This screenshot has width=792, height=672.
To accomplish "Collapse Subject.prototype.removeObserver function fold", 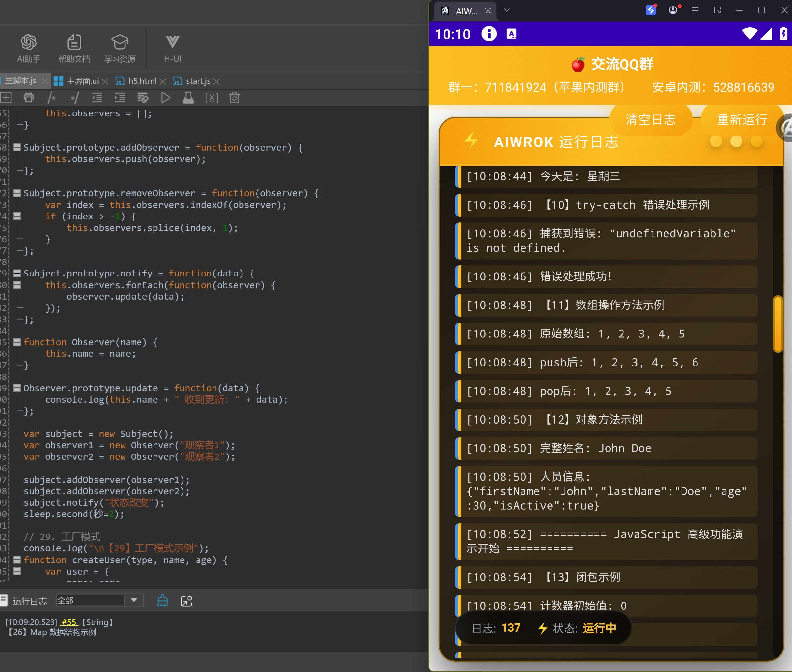I will click(17, 193).
